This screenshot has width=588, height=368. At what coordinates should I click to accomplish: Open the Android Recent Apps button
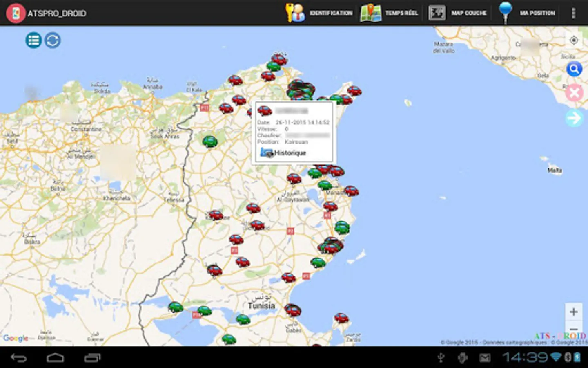click(x=92, y=358)
